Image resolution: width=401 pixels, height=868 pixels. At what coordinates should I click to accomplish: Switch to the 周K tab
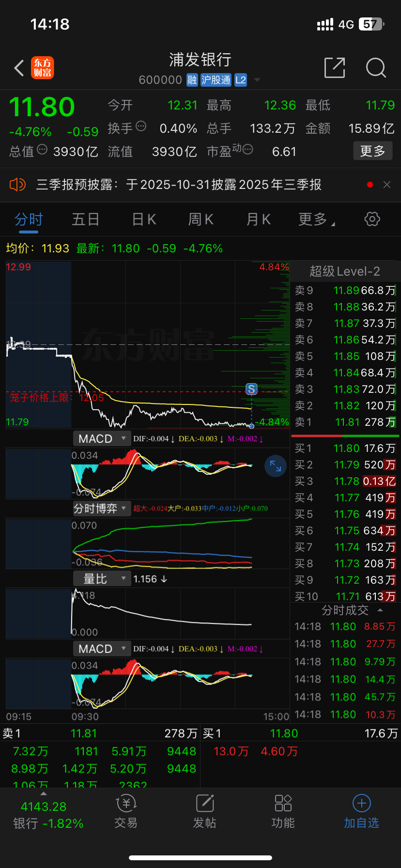(x=201, y=219)
